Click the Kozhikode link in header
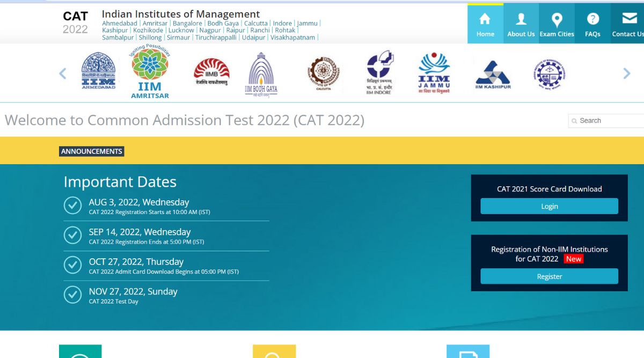The height and width of the screenshot is (358, 644). (x=148, y=31)
